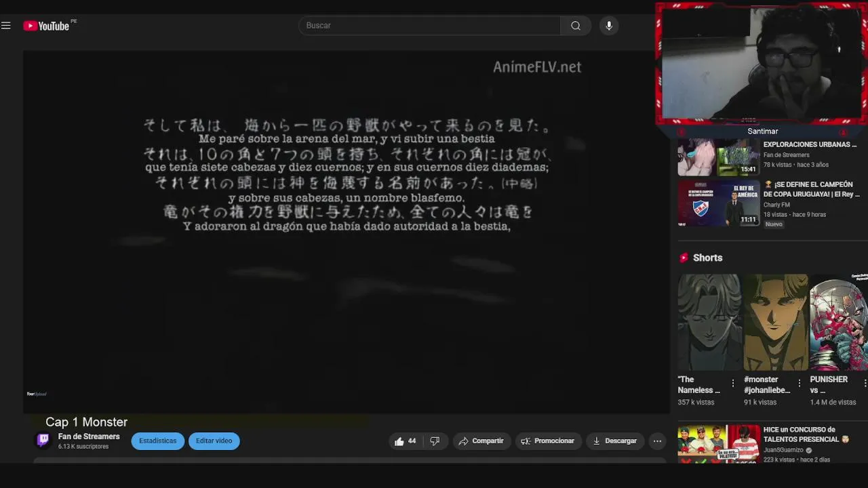
Task: Click '¡SE DEFINE EL CAMPEÓN' video title
Action: (x=812, y=189)
